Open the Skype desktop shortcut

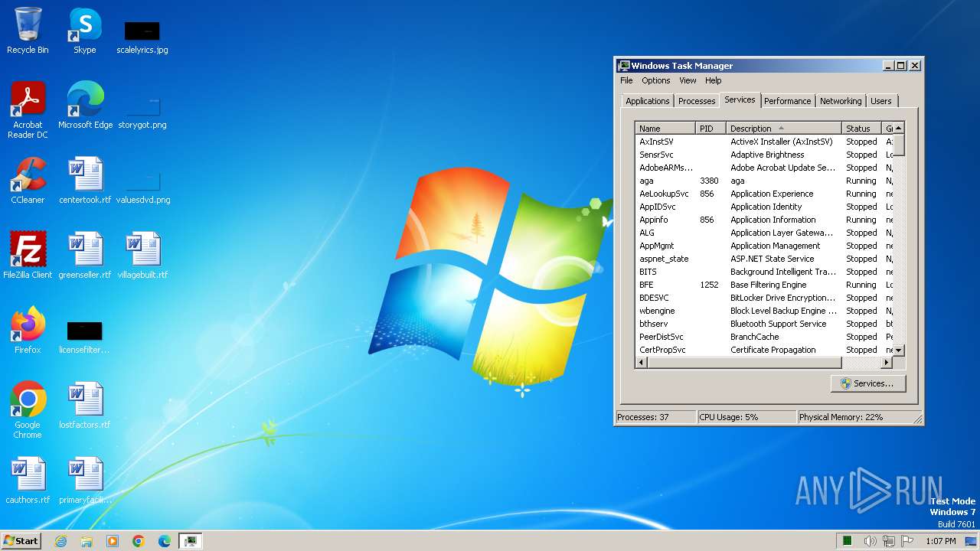[x=84, y=31]
